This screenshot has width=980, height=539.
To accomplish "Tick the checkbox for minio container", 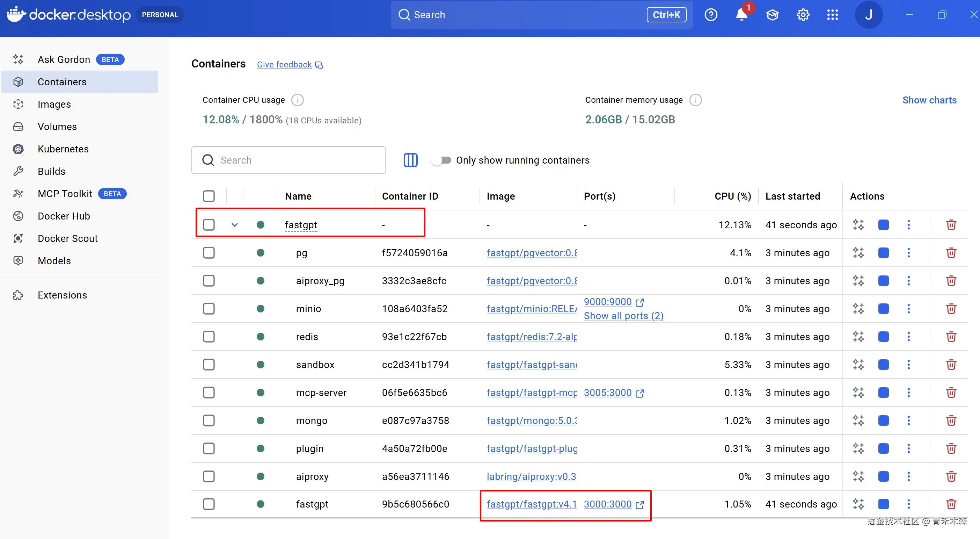I will [209, 308].
